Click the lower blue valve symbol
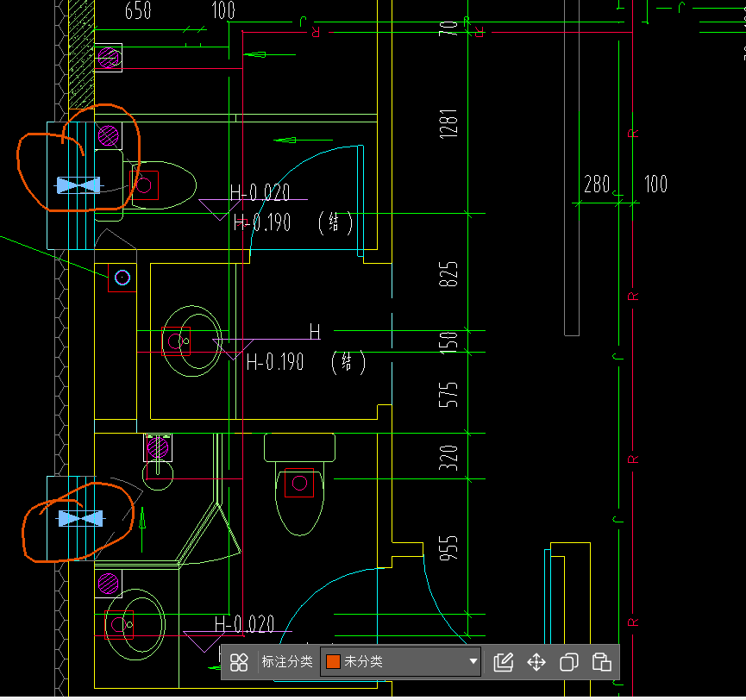 (x=80, y=518)
